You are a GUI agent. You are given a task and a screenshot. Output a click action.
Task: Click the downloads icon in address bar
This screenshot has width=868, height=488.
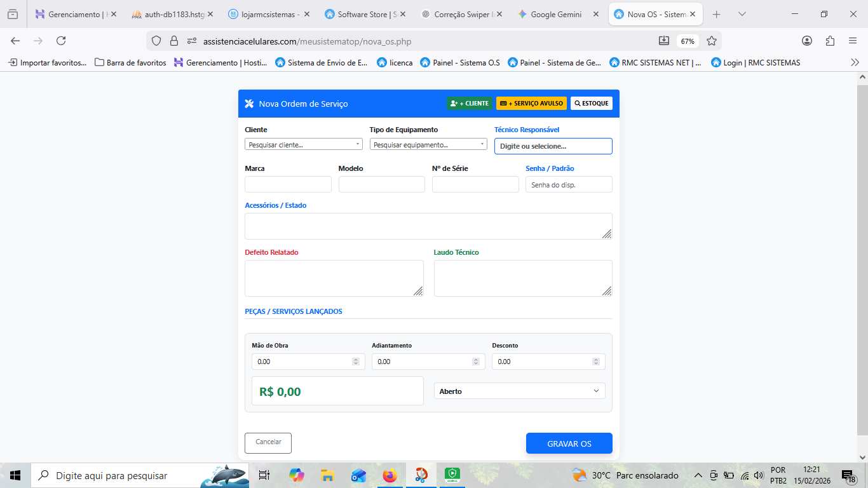point(664,41)
